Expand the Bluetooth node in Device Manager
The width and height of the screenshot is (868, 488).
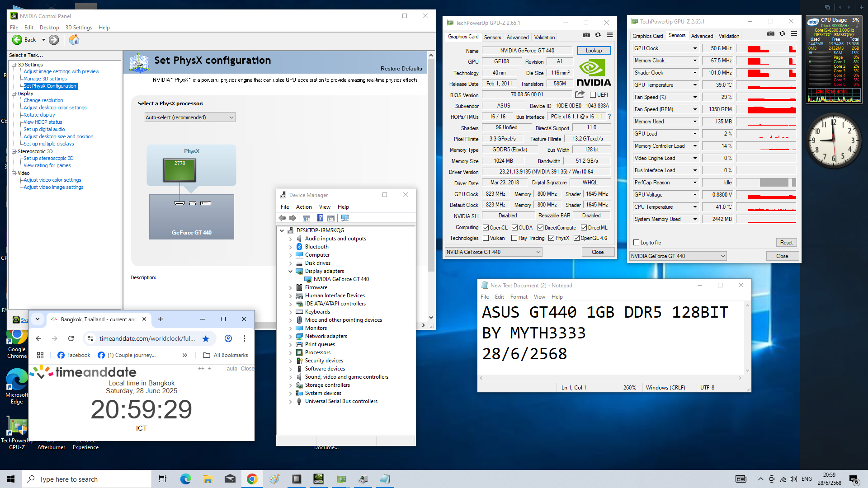pos(290,247)
